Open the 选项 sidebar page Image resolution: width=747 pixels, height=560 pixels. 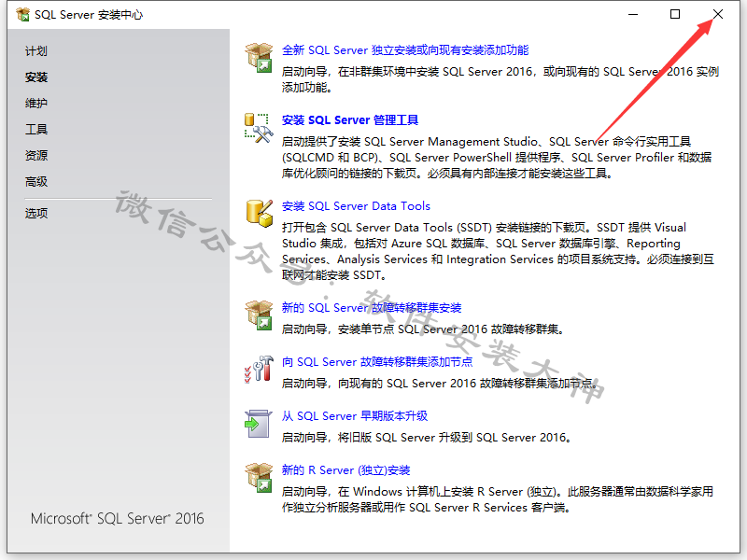click(36, 213)
